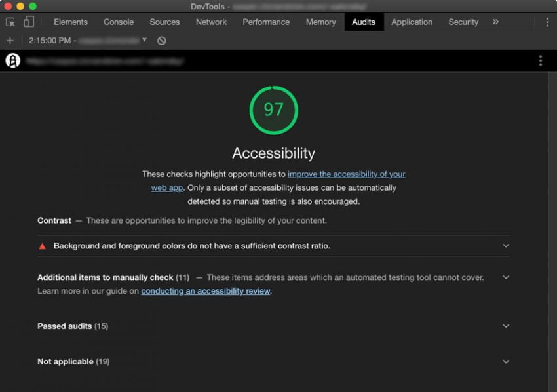This screenshot has width=557, height=392.
Task: Expand the Passed audits section
Action: click(x=505, y=326)
